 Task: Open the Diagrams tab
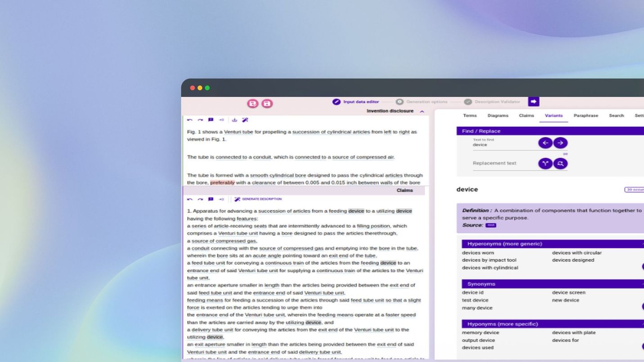[x=498, y=115]
